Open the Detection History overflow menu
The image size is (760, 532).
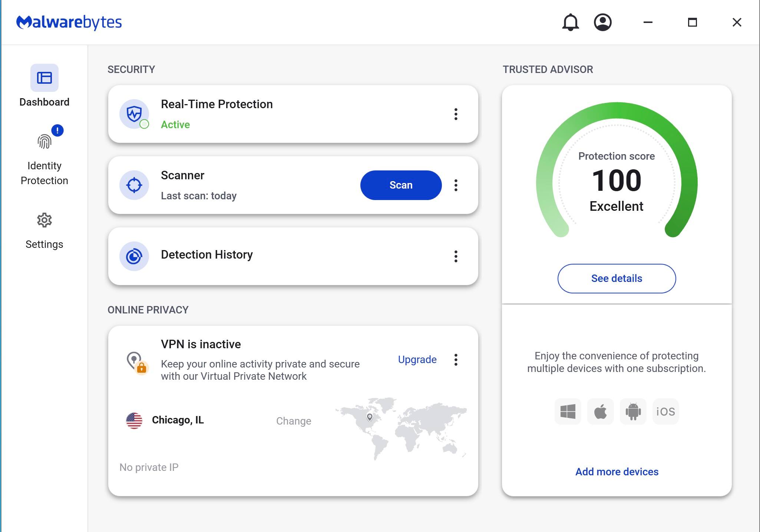coord(456,256)
